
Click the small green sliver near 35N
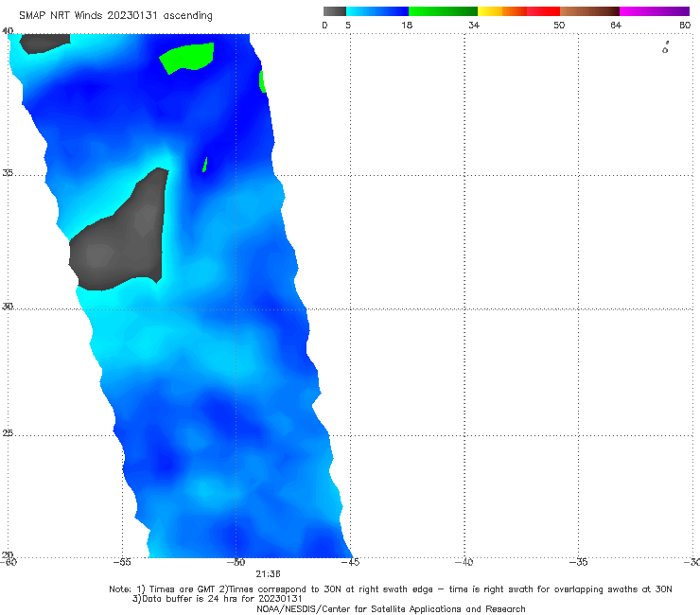[205, 165]
